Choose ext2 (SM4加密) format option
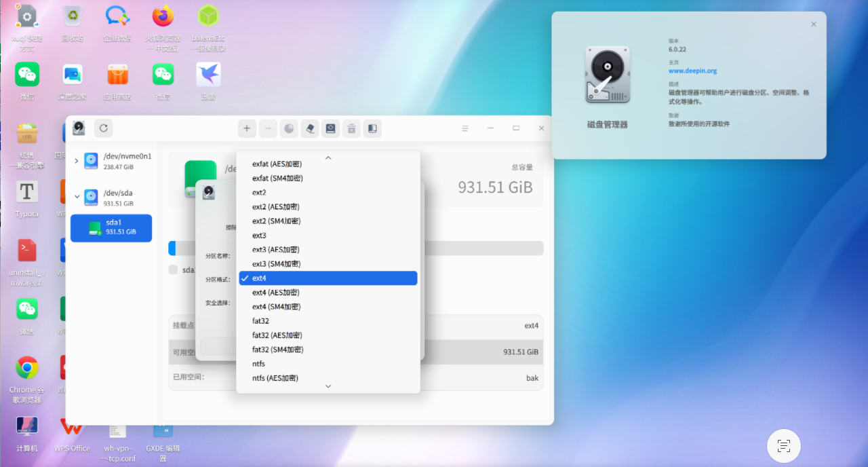The image size is (868, 467). (x=328, y=221)
